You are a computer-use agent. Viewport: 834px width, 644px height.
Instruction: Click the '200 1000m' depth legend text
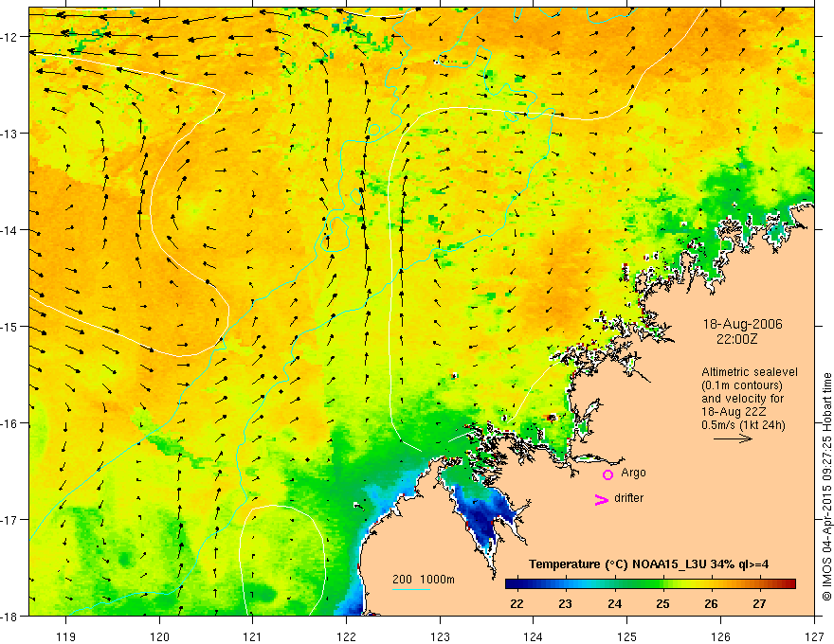pos(424,580)
